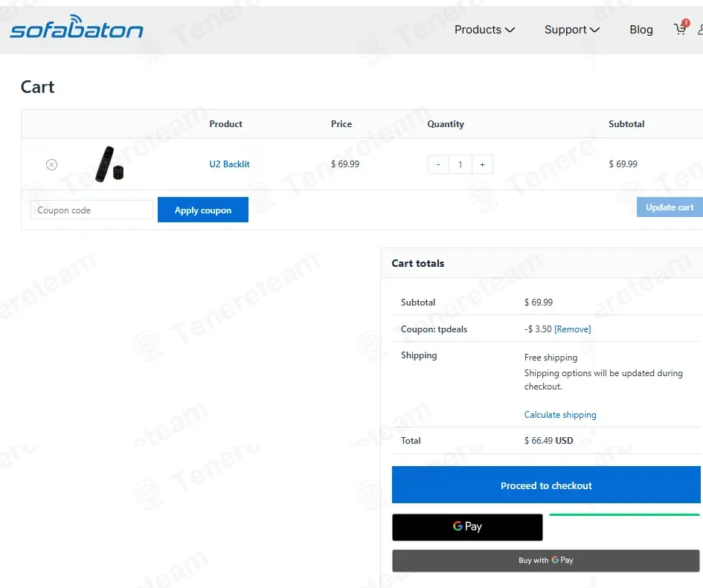Pay with the black G Pay button

tap(467, 527)
